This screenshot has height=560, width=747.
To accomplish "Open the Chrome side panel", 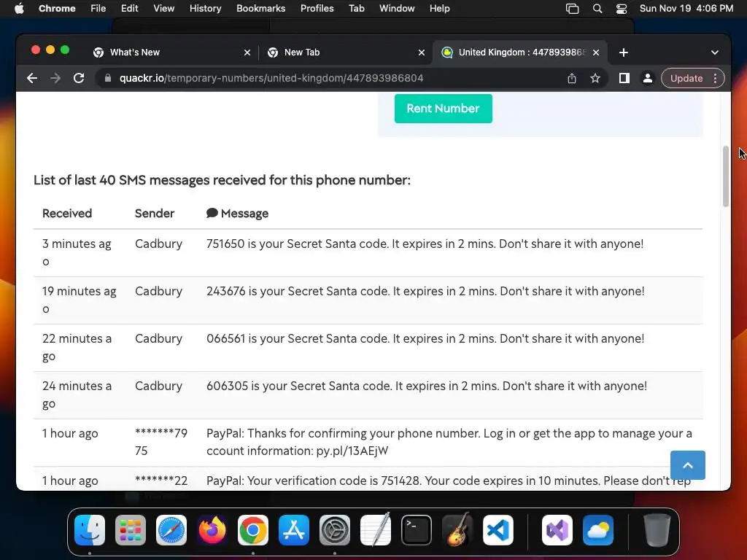I will point(624,78).
